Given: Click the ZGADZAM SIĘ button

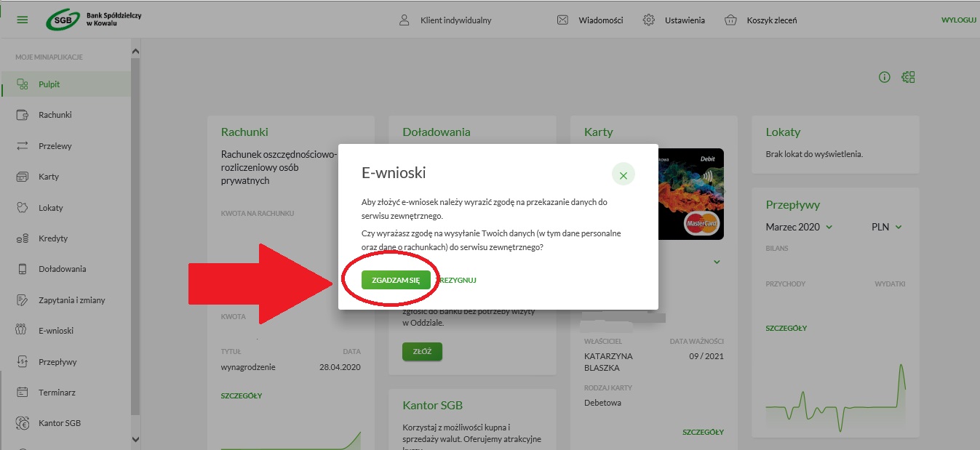Looking at the screenshot, I should 396,280.
